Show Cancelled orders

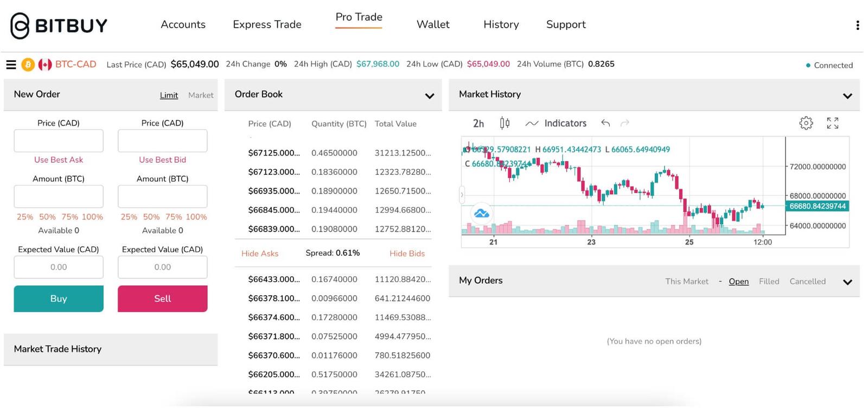(807, 281)
